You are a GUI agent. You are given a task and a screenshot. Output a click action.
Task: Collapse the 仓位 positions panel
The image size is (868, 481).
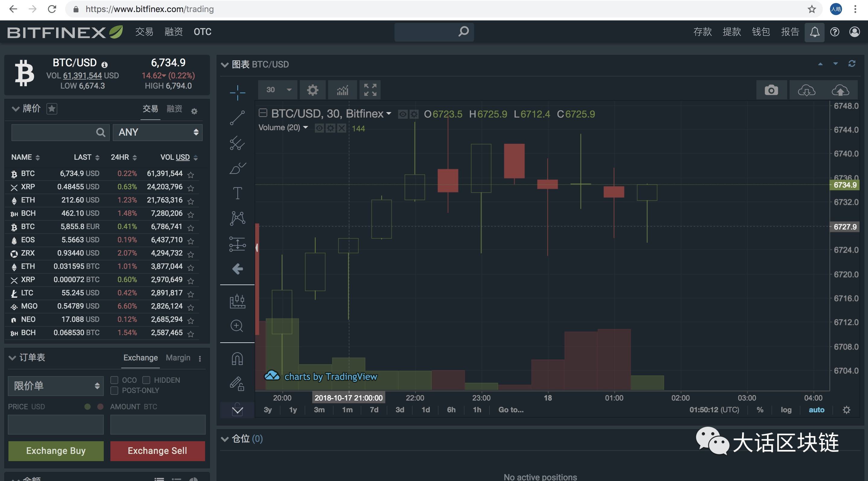[x=224, y=439]
